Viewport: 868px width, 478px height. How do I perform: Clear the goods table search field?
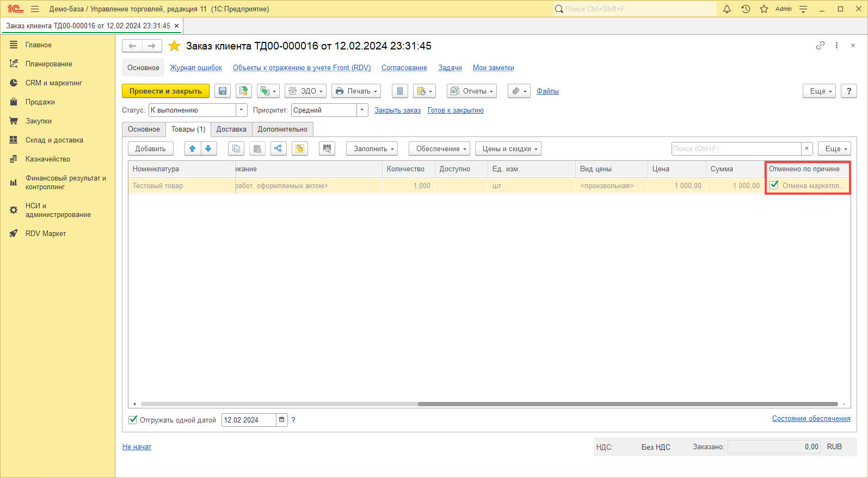coord(807,149)
